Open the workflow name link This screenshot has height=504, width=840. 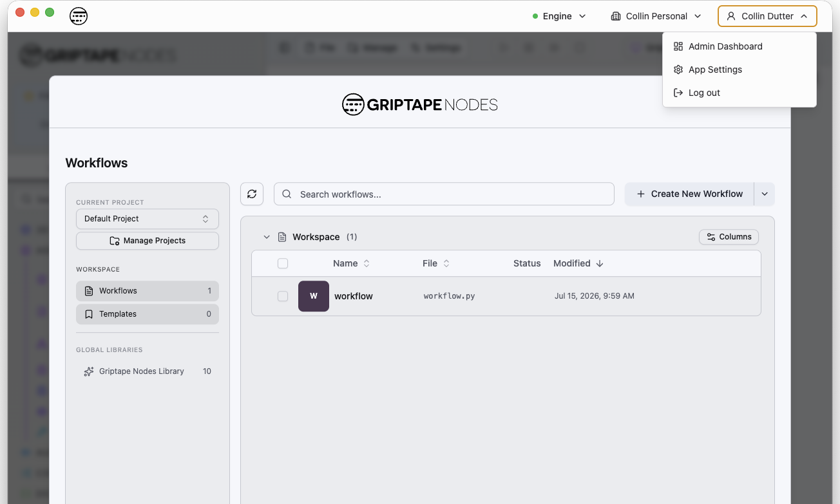[354, 296]
